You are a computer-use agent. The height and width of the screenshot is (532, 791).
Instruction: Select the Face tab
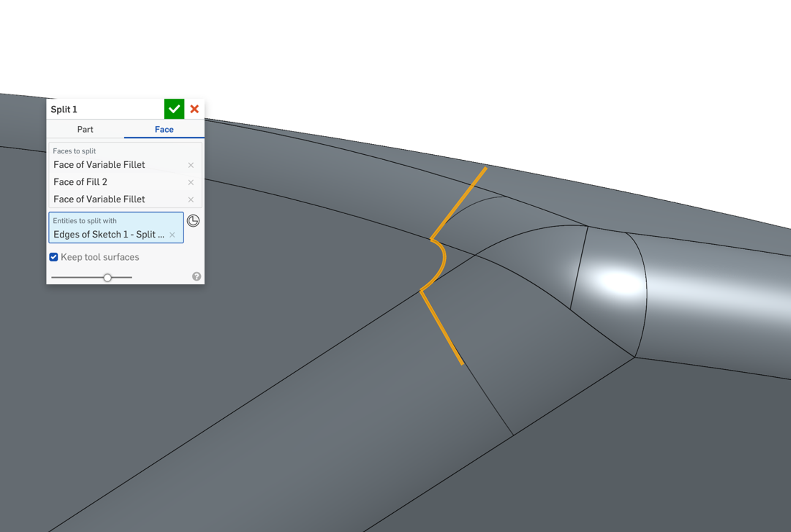point(164,130)
